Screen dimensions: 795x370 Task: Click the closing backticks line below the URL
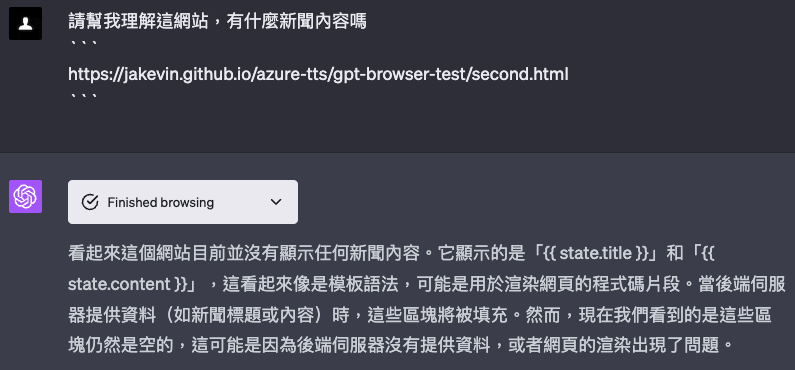tap(83, 95)
